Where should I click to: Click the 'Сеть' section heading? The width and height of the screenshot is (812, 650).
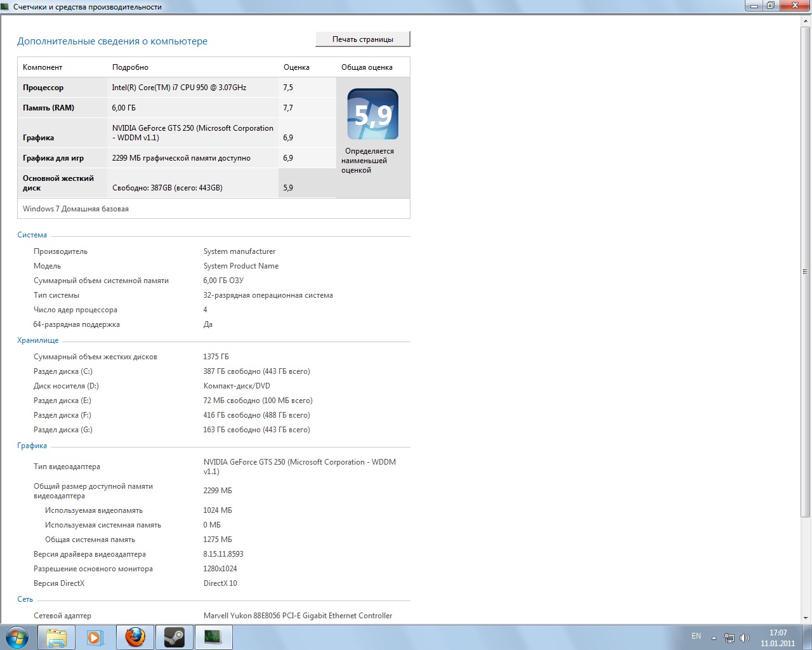tap(25, 599)
